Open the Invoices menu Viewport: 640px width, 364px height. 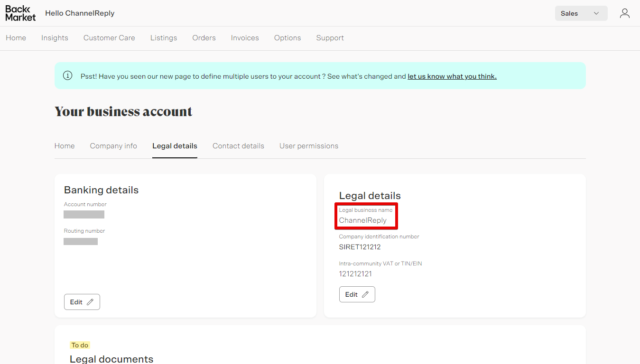coord(245,38)
